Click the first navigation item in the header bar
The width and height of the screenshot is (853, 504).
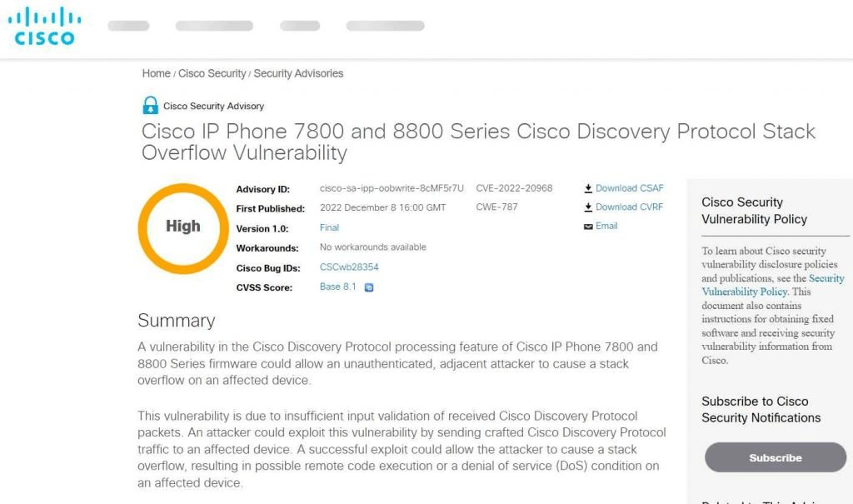128,25
